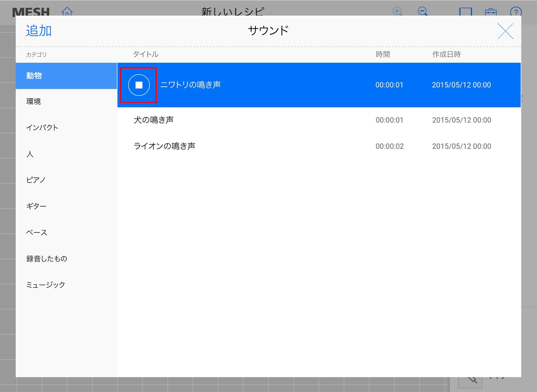Screen dimensions: 537x392
Task: Click the zoom in magnifier icon
Action: pyautogui.click(x=398, y=11)
